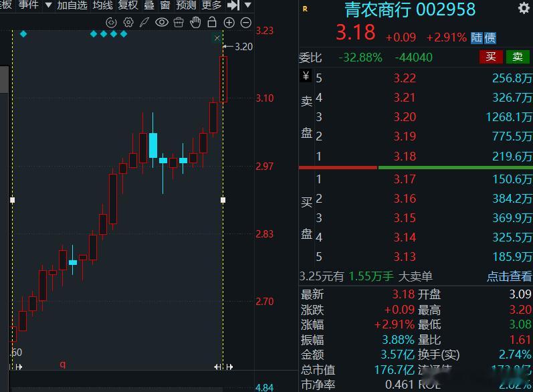Toggle the chart lock icon
Viewport: 533px width, 392px height.
[212, 22]
